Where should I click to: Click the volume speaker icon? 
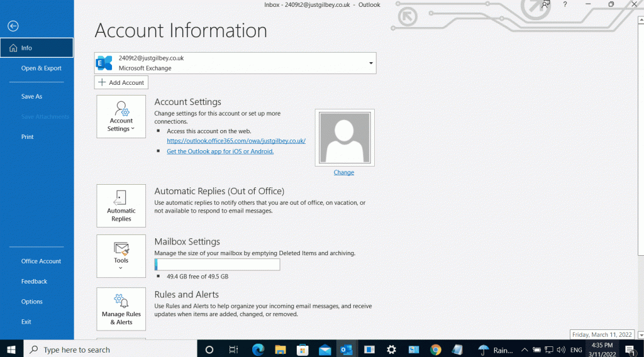pos(560,350)
